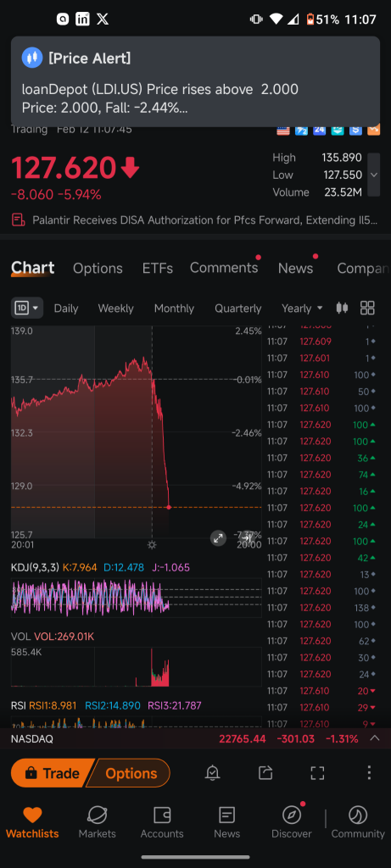Expand the chart with the diagonal arrows icon
The image size is (391, 868).
tap(218, 537)
